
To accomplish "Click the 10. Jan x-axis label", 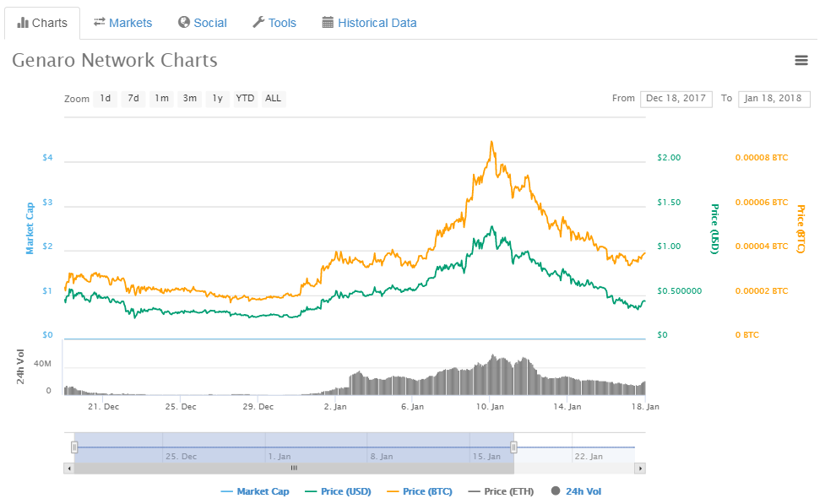I will pos(490,407).
